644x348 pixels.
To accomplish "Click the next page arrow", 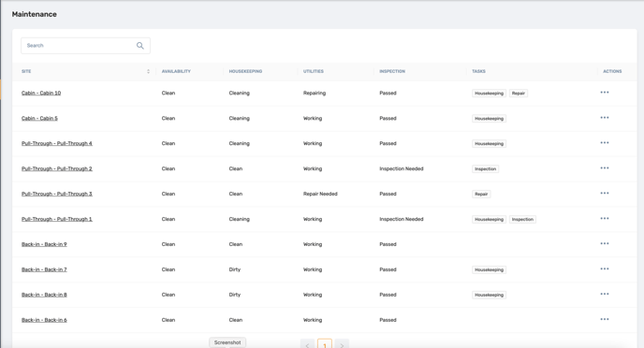I will [342, 344].
